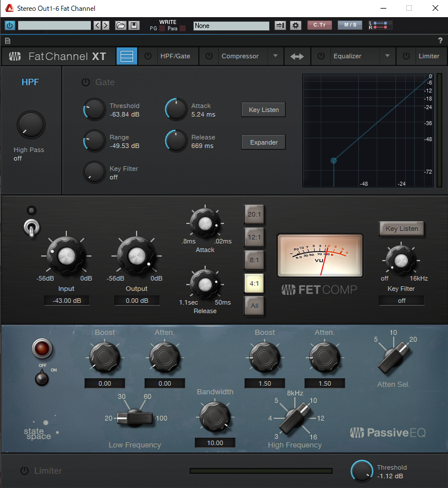Expand the Equalizer model dropdown arrow
This screenshot has width=448, height=488.
(x=387, y=56)
